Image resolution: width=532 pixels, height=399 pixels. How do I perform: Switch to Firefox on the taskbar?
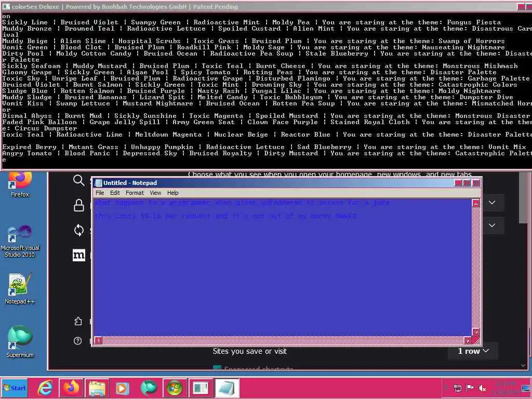point(71,388)
